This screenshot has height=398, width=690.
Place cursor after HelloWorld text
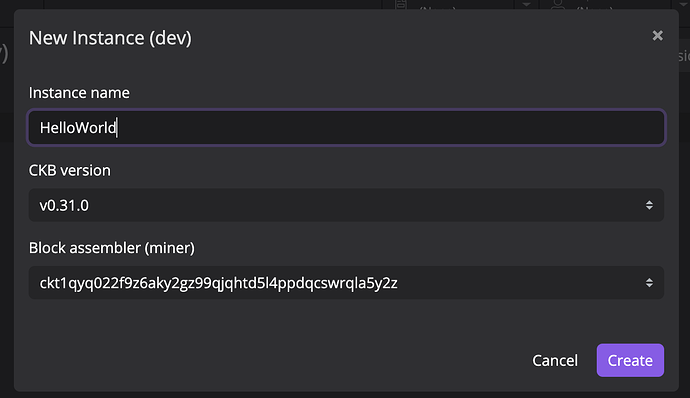click(x=117, y=128)
